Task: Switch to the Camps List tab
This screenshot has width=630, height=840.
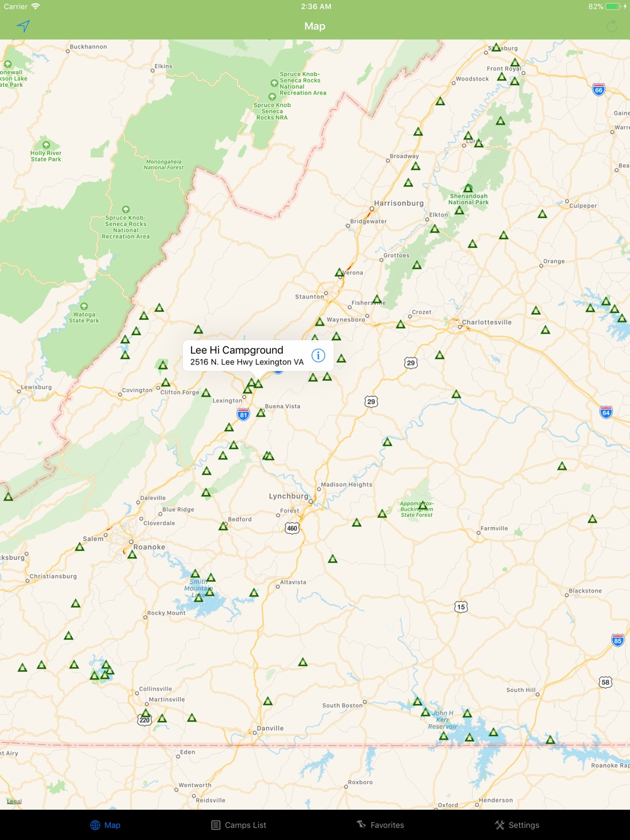Action: click(239, 825)
